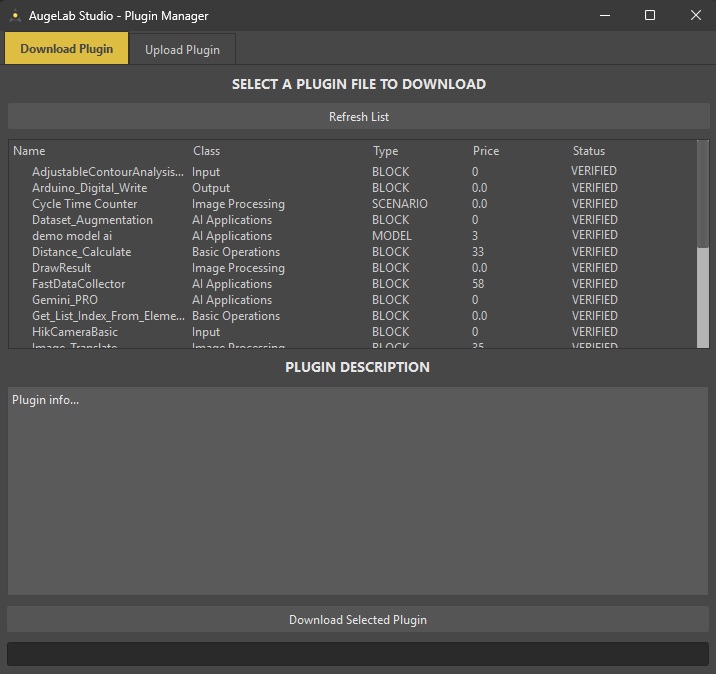Select the Get_List_Index_From_Eleme... plugin
The width and height of the screenshot is (716, 674).
point(108,316)
